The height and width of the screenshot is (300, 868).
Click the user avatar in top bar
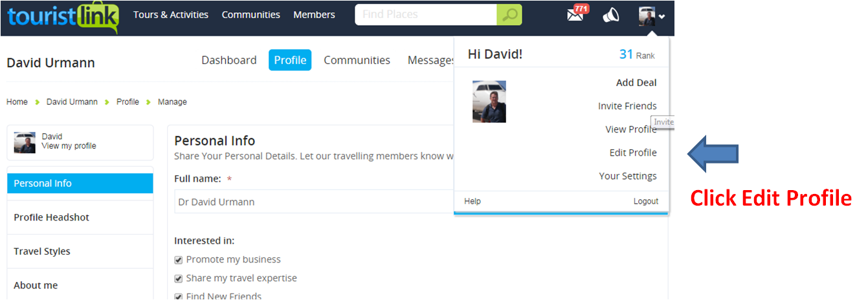pos(647,16)
